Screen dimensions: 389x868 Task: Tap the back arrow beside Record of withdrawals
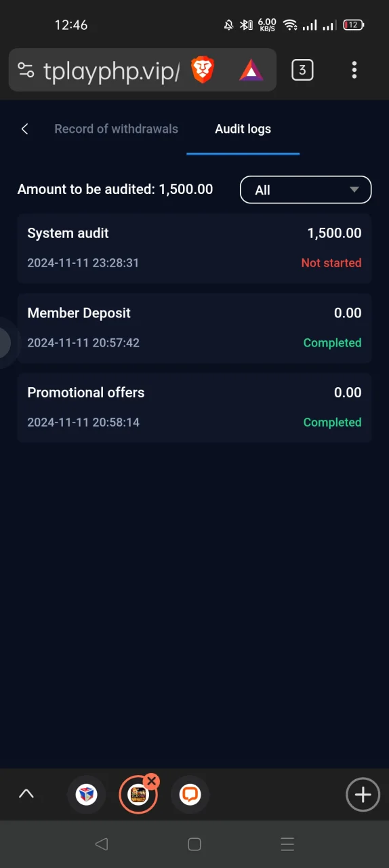[x=25, y=129]
